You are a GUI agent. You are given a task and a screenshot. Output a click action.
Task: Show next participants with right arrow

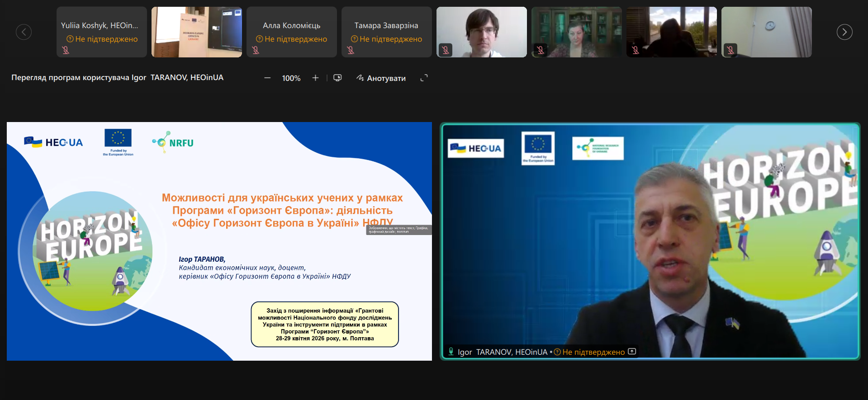pos(844,32)
